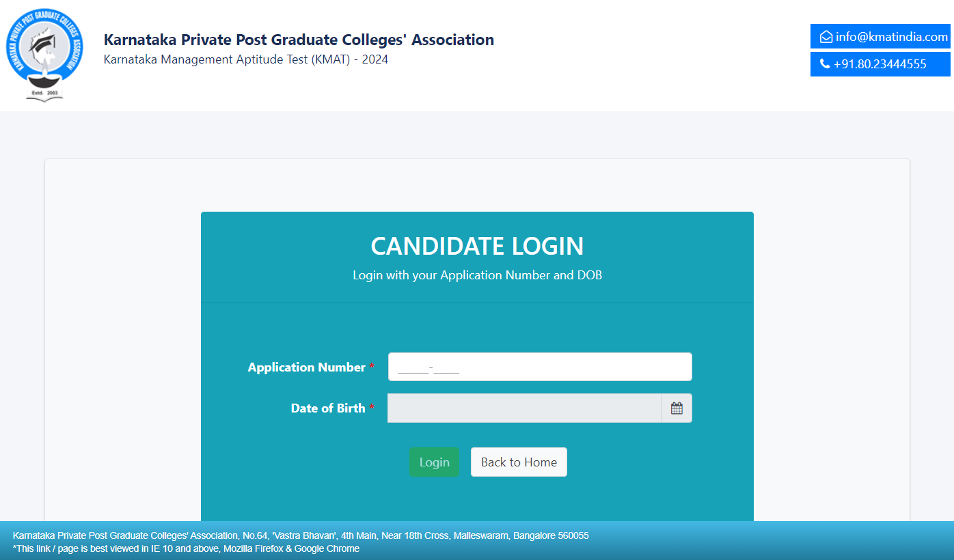Click the footer Malleswaram address line
Viewport: 954px width, 560px height.
point(301,536)
